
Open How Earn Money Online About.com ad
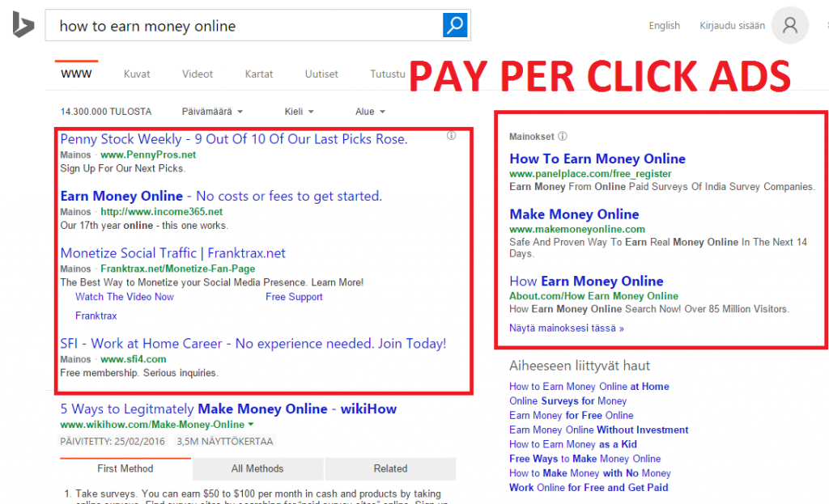pos(586,281)
